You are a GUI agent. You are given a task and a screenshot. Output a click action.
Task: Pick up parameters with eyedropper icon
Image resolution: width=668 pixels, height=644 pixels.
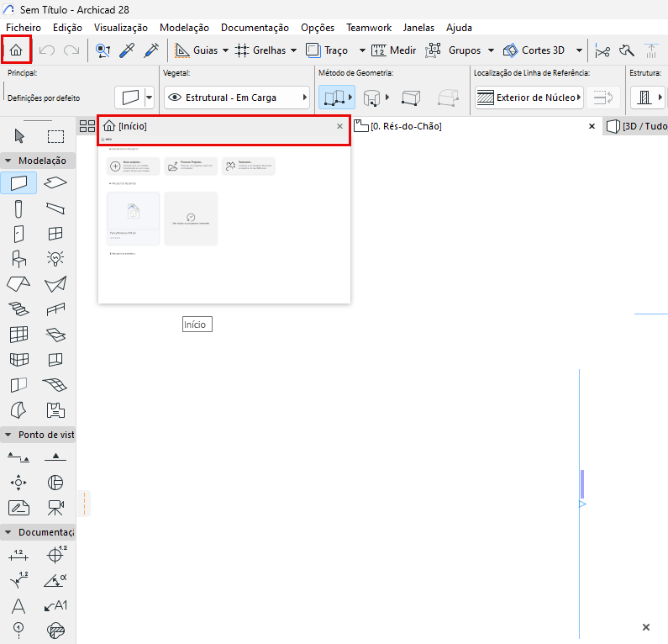pyautogui.click(x=127, y=50)
